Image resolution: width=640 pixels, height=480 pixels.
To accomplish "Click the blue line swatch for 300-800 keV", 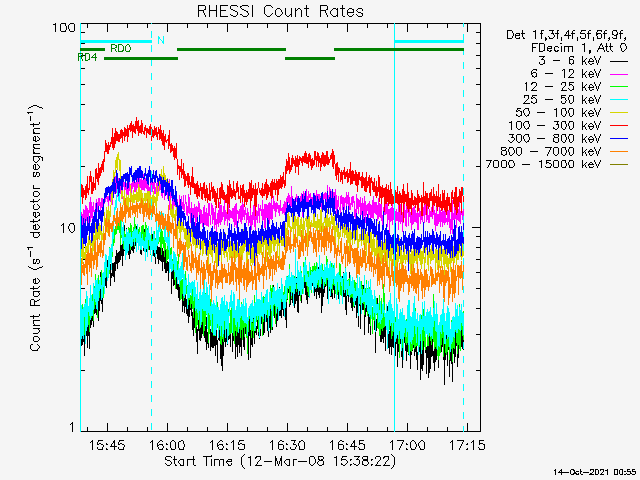I will (x=619, y=140).
